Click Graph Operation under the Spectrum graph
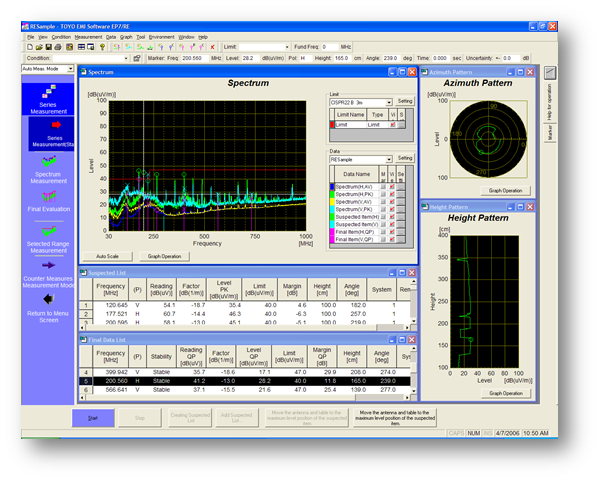The height and width of the screenshot is (481, 600). point(165,256)
